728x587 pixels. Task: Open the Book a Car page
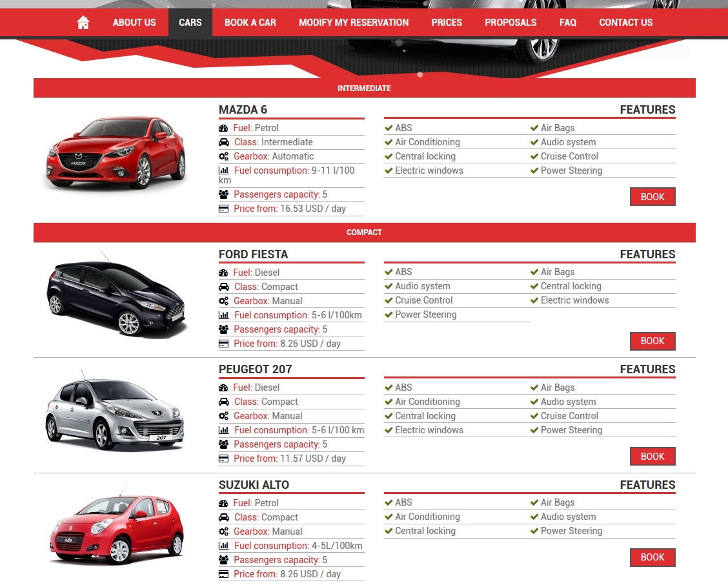point(250,23)
